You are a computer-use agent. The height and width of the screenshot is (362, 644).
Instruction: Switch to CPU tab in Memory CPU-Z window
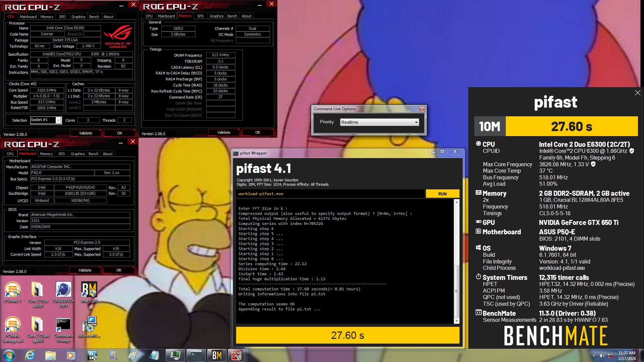click(149, 16)
